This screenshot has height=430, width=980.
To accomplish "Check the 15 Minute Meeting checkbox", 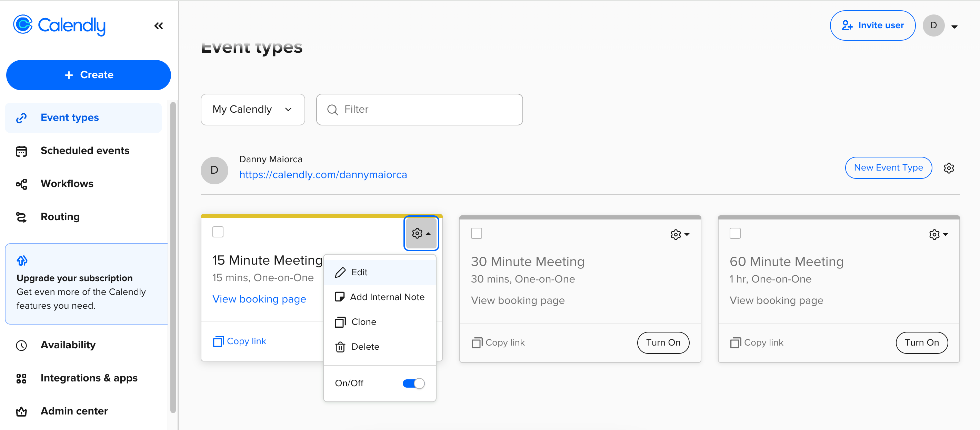I will [218, 232].
